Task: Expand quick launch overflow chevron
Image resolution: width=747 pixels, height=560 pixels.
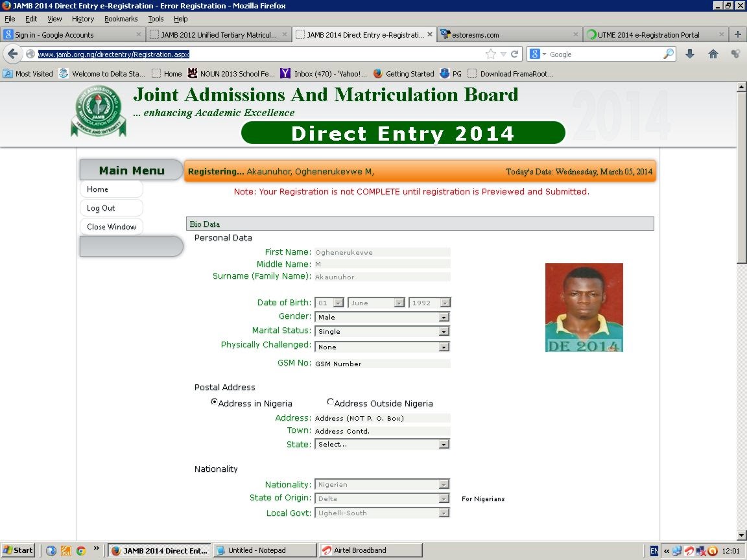Action: coord(96,548)
